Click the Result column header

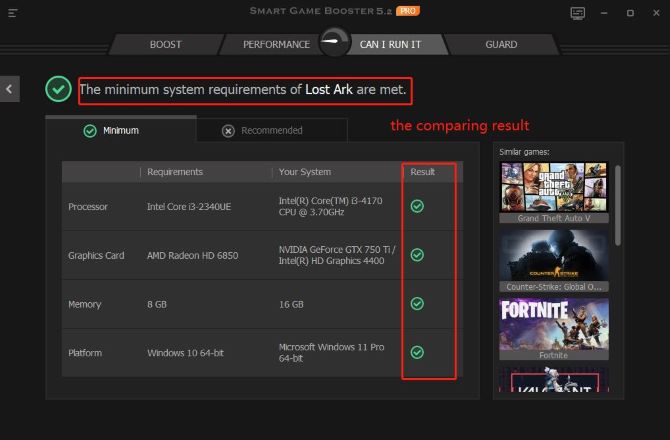(423, 172)
